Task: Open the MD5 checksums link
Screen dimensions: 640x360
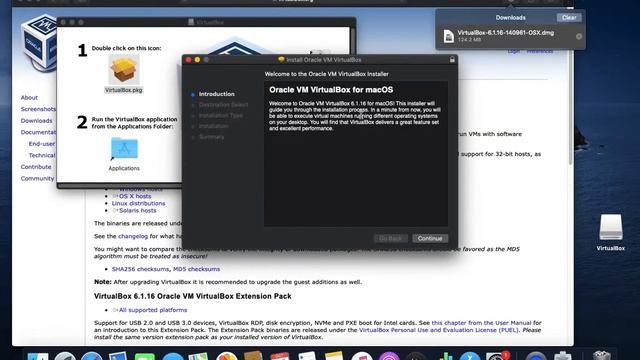Action: click(x=196, y=269)
